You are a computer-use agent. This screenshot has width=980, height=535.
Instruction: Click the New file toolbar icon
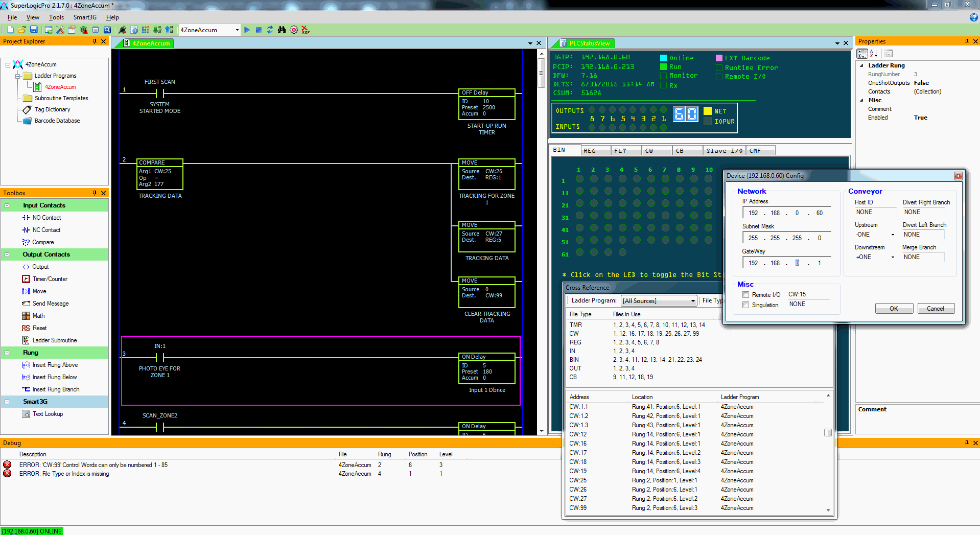coord(10,30)
